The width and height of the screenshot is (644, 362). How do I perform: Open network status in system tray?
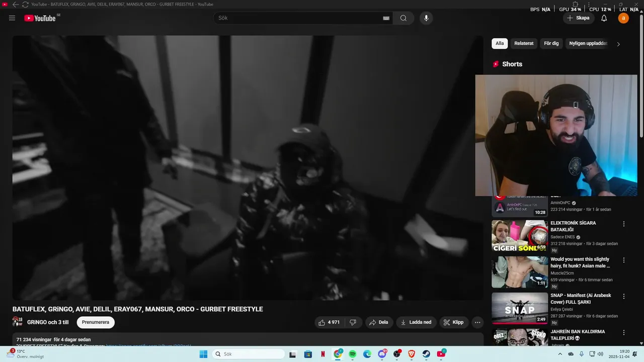coord(592,354)
